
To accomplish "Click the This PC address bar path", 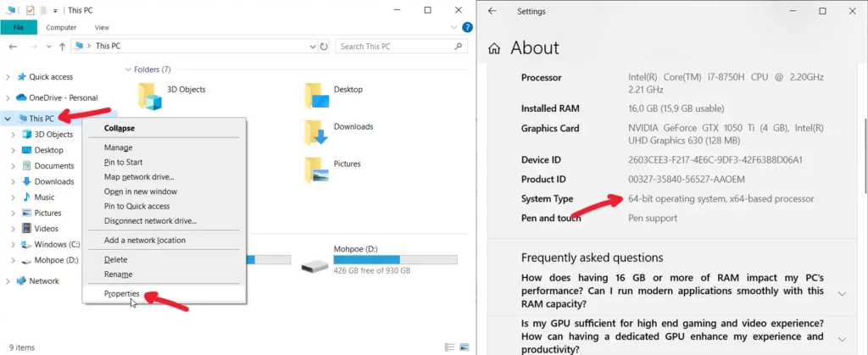I will pyautogui.click(x=108, y=47).
